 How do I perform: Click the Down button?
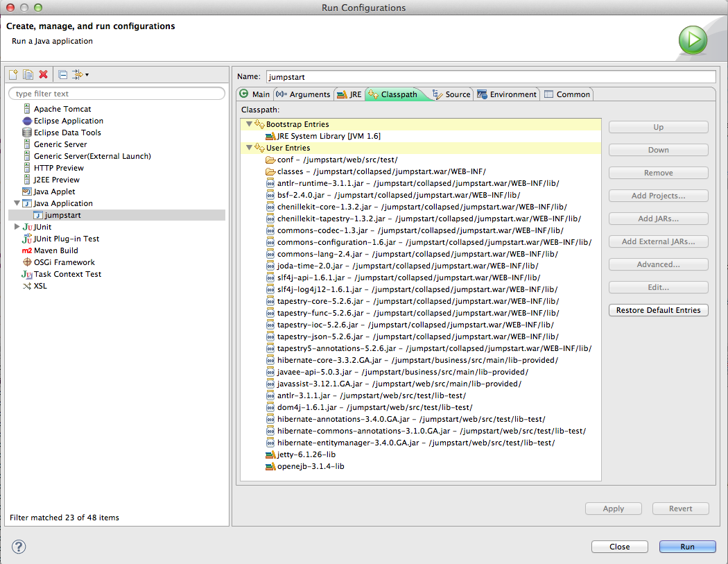659,150
